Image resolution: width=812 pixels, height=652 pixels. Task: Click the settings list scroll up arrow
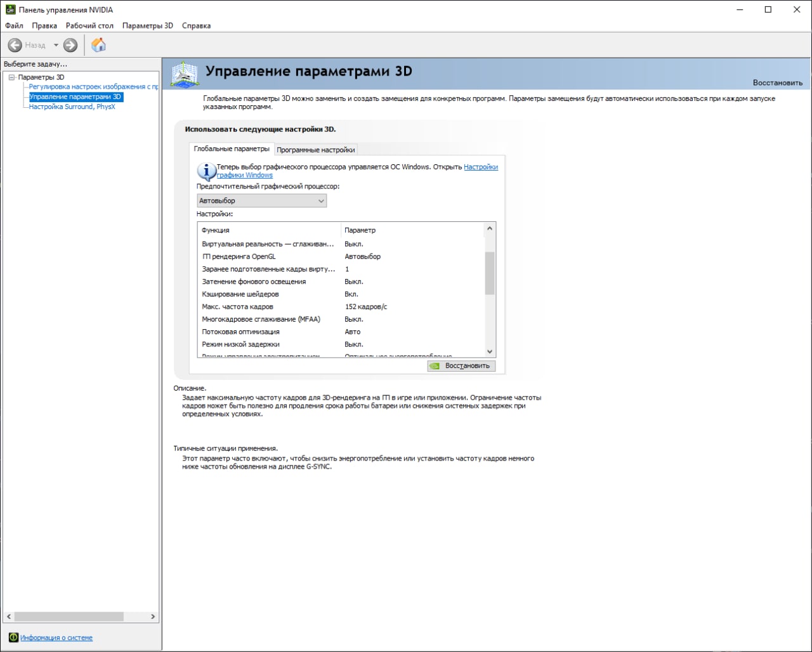click(489, 228)
